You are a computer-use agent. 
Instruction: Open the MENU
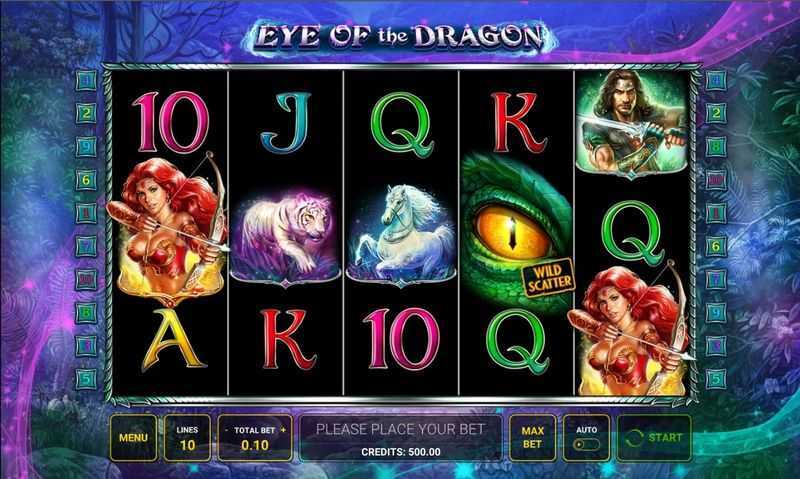tap(133, 438)
